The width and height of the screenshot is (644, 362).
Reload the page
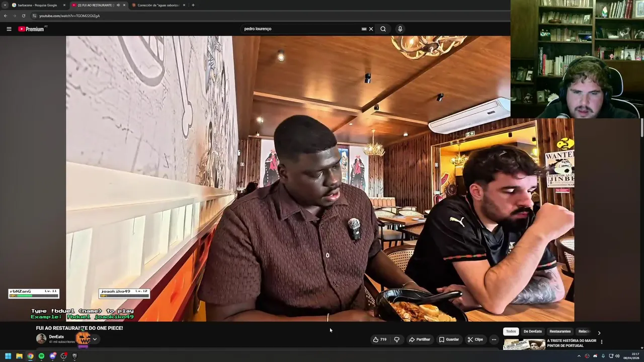click(23, 16)
